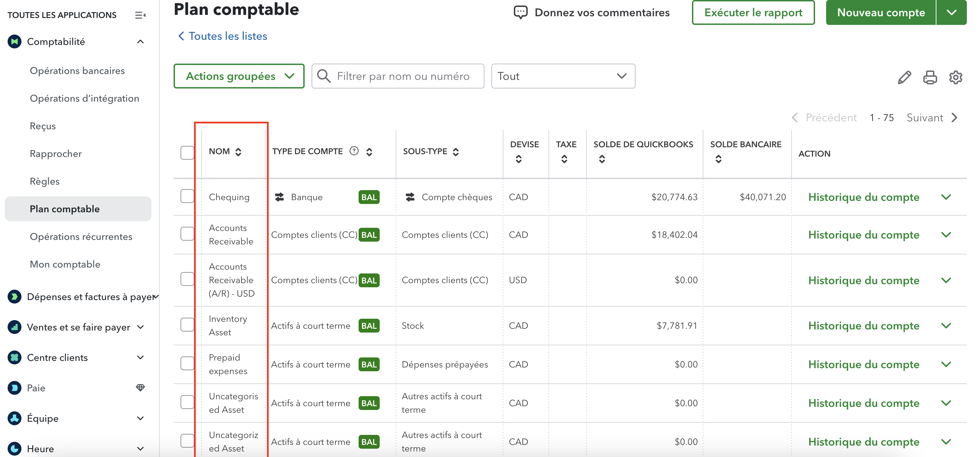Open the Actions groupées dropdown
The image size is (980, 457).
point(239,76)
